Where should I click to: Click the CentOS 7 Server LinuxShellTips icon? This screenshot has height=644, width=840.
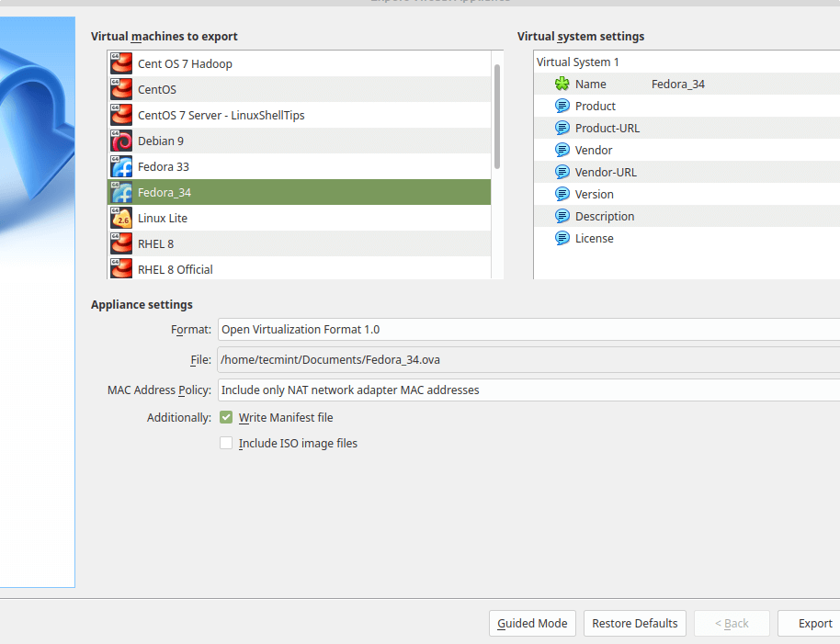[121, 115]
